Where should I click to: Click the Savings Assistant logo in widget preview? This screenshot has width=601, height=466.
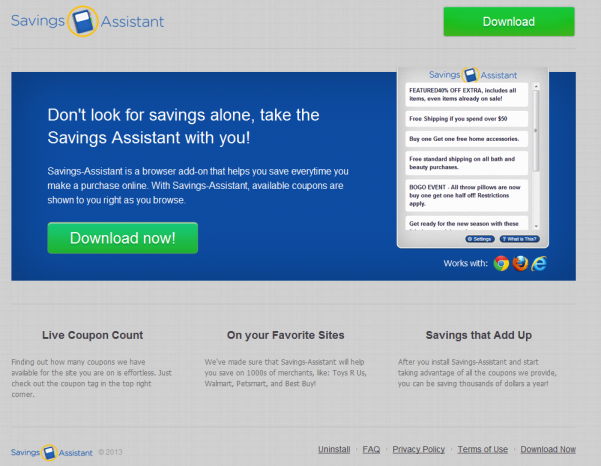[x=473, y=75]
